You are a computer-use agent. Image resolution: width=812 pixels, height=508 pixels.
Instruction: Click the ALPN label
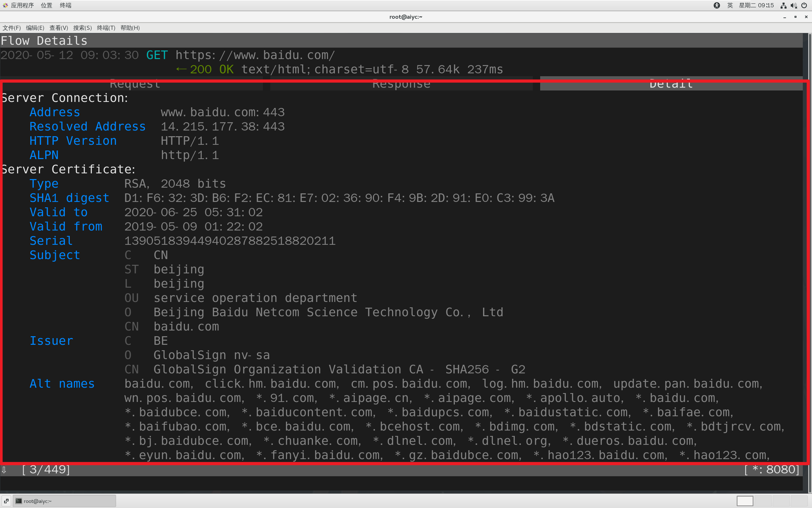pos(44,155)
